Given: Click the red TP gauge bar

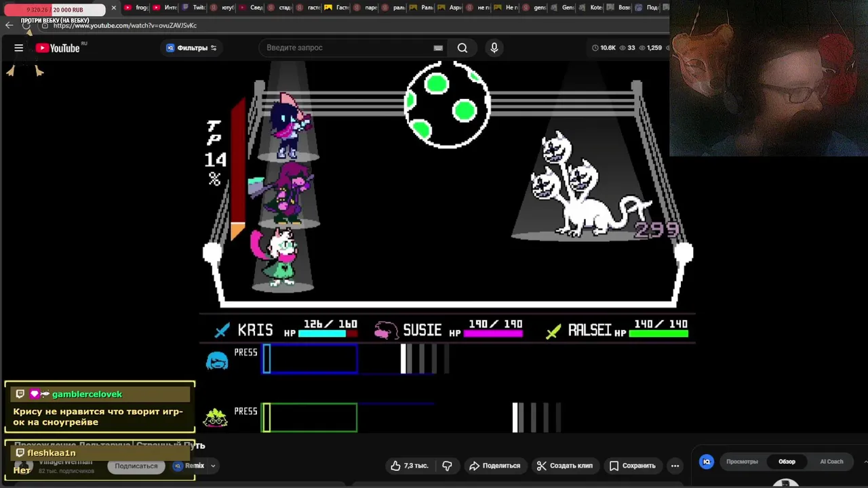Looking at the screenshot, I should 238,169.
